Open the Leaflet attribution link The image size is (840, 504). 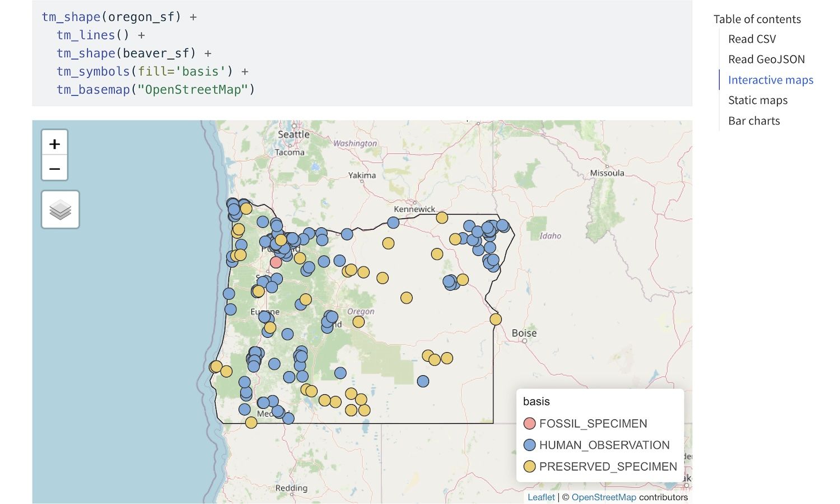[541, 497]
